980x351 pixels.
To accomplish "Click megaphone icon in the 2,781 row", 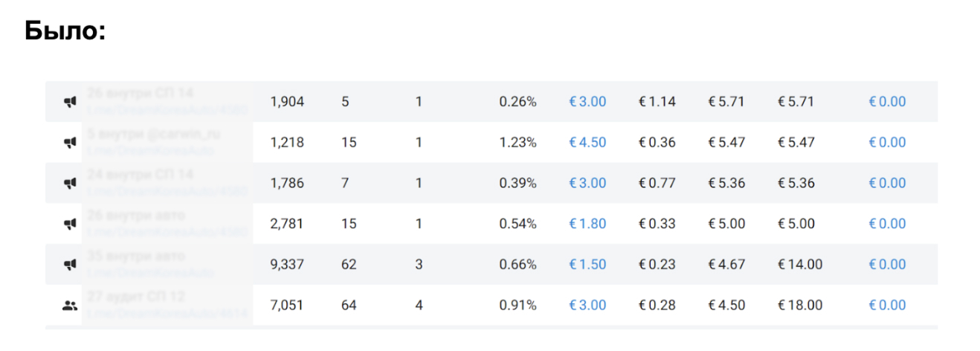I will pos(70,224).
